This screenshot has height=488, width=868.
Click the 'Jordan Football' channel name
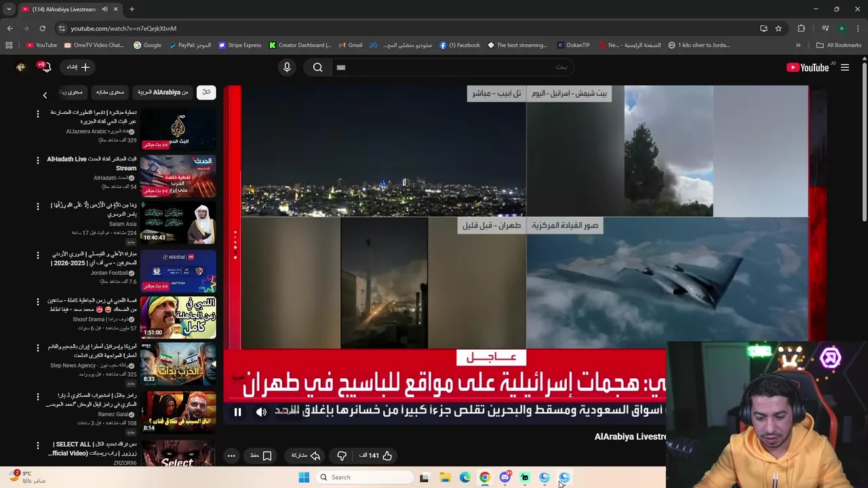(x=109, y=273)
